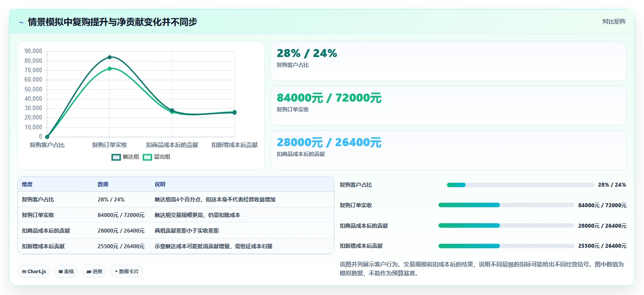Click the Chart.js tag chip
The width and height of the screenshot is (644, 295).
[x=34, y=271]
